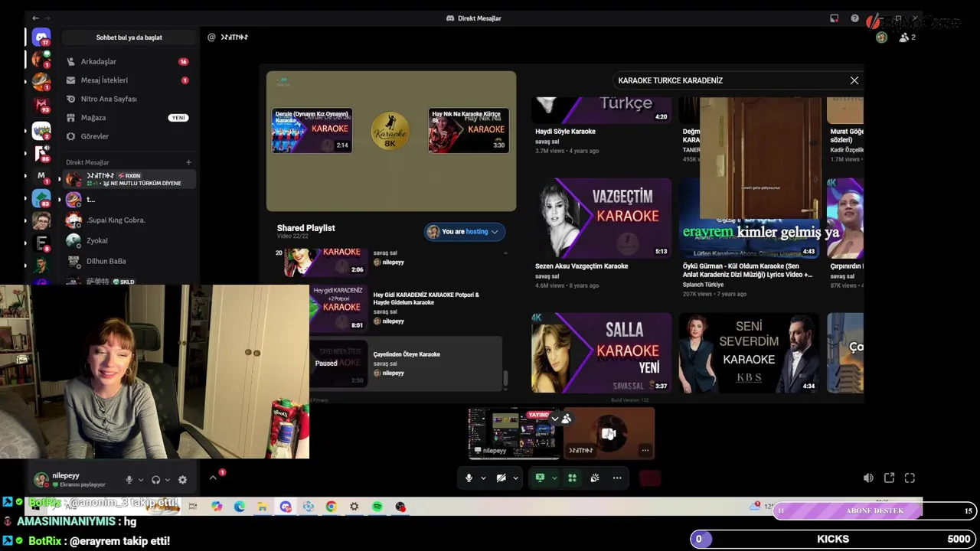Select the server with the 85 badge
Screen dimensions: 980x551
(41, 153)
